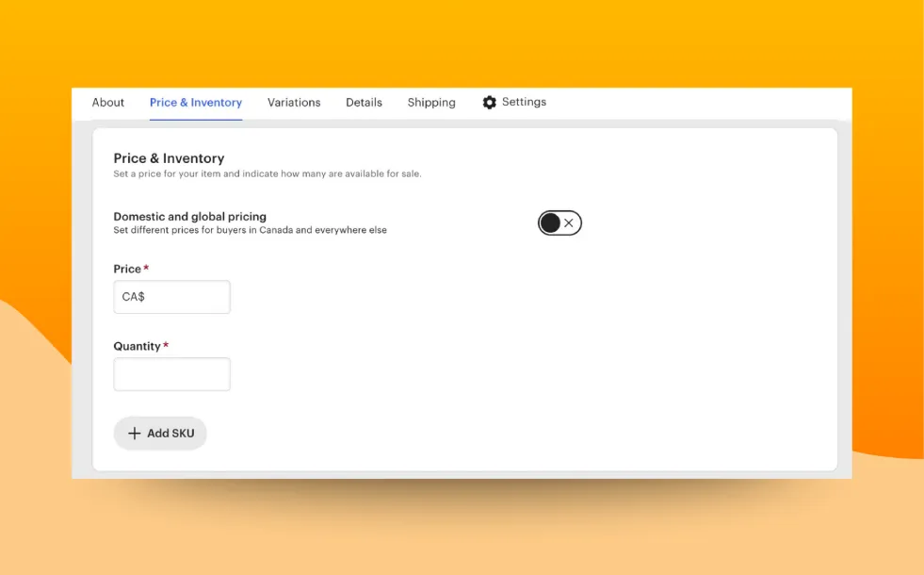Click the 'Set different prices for buyers' description
924x575 pixels.
point(250,230)
